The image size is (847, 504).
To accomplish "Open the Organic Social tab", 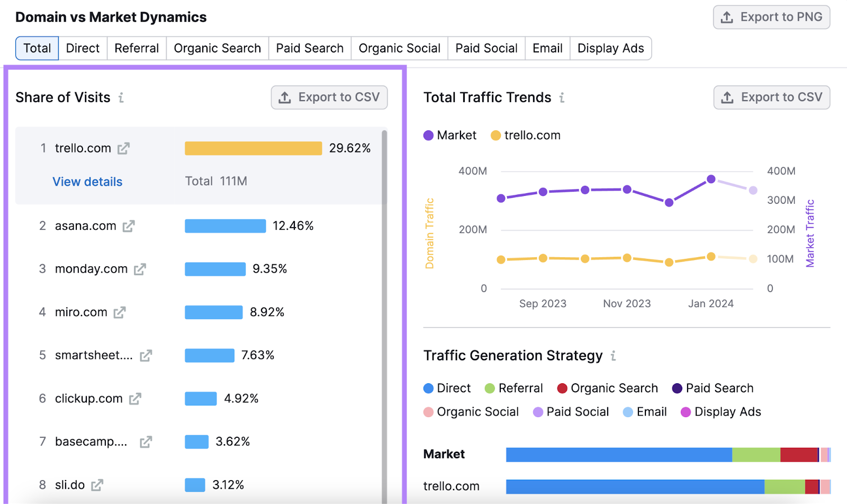I will pos(400,48).
